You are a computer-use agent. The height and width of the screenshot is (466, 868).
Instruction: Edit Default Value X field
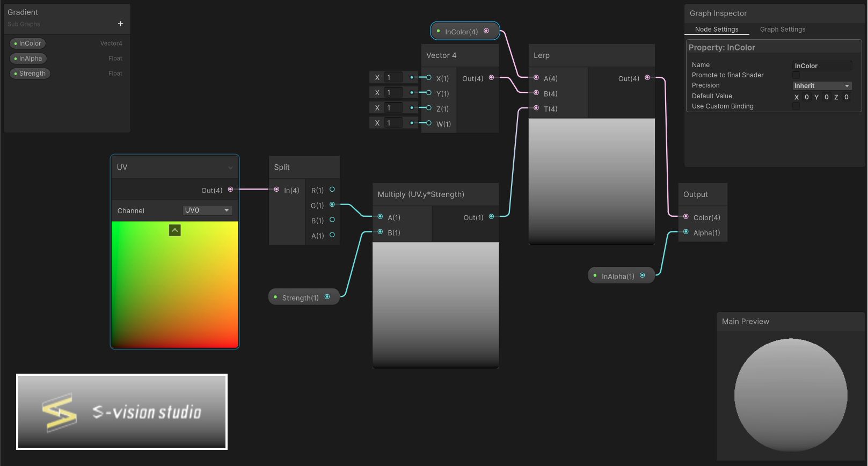pyautogui.click(x=806, y=97)
